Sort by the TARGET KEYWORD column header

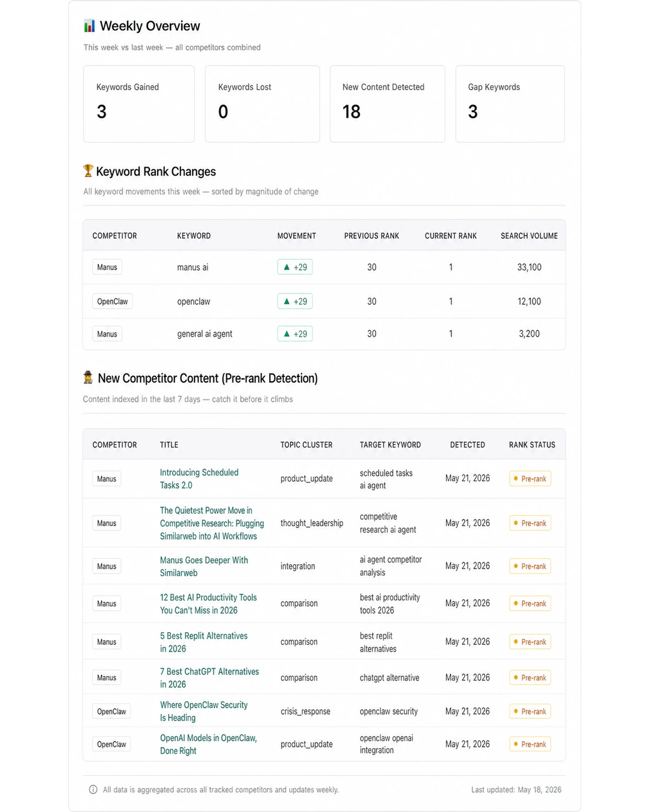pyautogui.click(x=391, y=445)
